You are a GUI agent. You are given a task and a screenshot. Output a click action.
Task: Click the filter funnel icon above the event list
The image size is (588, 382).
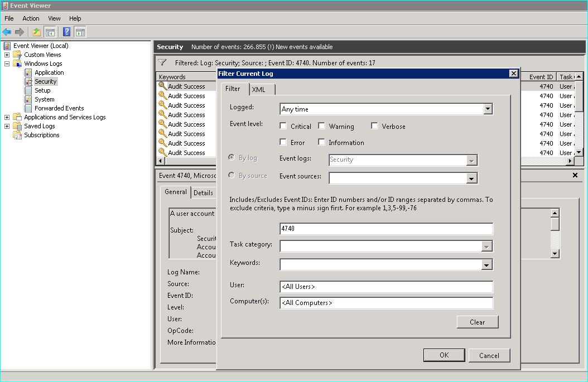point(162,62)
